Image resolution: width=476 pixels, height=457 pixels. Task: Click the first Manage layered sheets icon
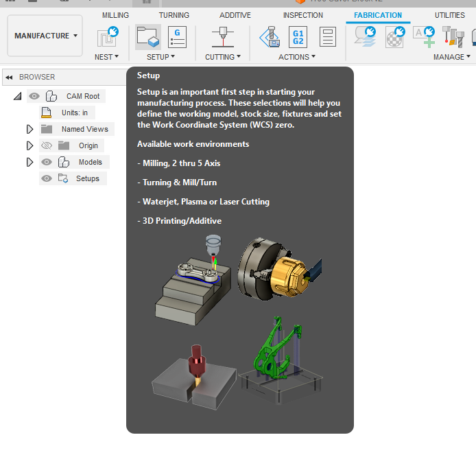365,37
